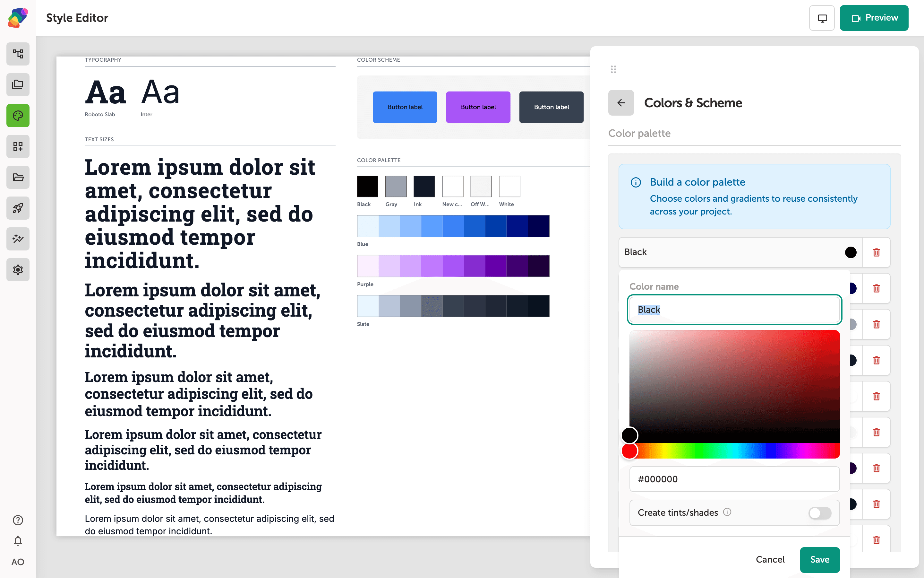Select the Gray swatch in Color Palette preview

pyautogui.click(x=396, y=187)
